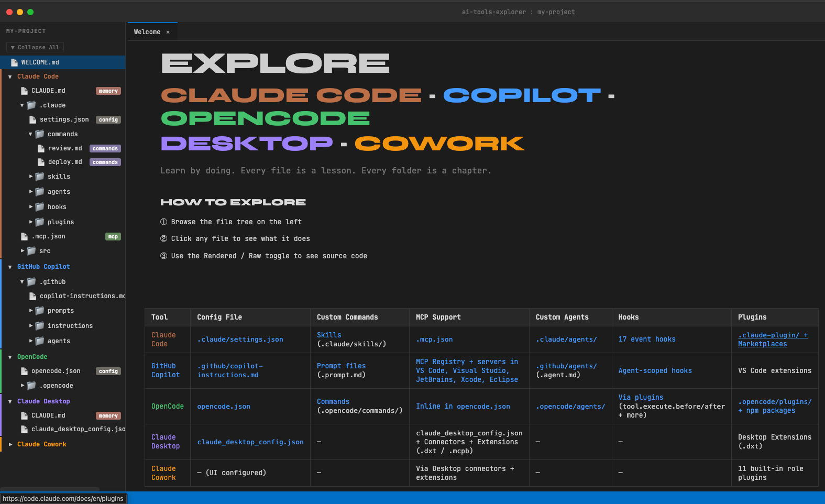Click the src folder icon
The image size is (825, 504).
click(x=31, y=251)
